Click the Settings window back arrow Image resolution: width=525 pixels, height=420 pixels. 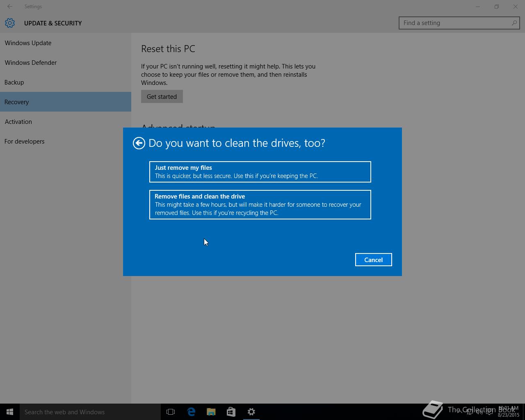[x=10, y=7]
